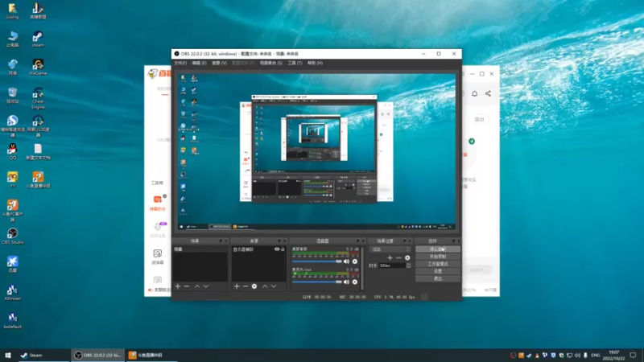Click the stop streaming button in Controls
Viewport: 644px width, 362px height.
tap(438, 249)
